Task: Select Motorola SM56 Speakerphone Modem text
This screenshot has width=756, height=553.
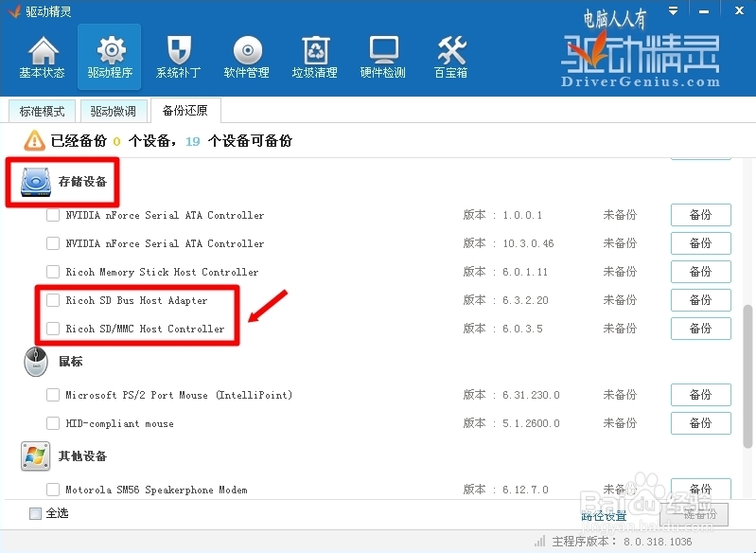Action: (x=157, y=490)
